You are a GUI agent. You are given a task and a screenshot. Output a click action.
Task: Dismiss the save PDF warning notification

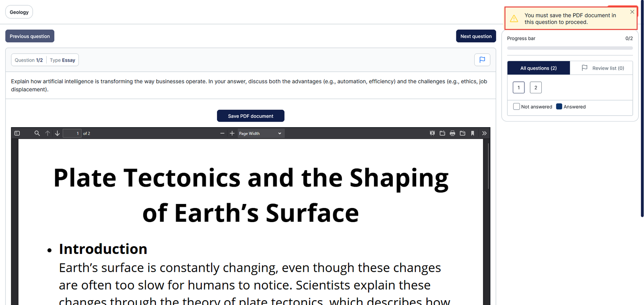tap(632, 12)
